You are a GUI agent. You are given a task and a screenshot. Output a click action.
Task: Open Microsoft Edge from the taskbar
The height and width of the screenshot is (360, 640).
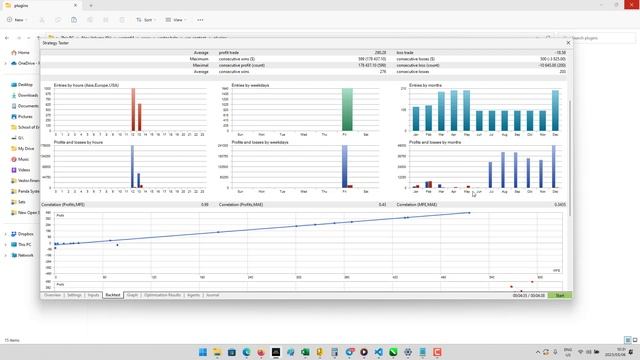pyautogui.click(x=247, y=352)
